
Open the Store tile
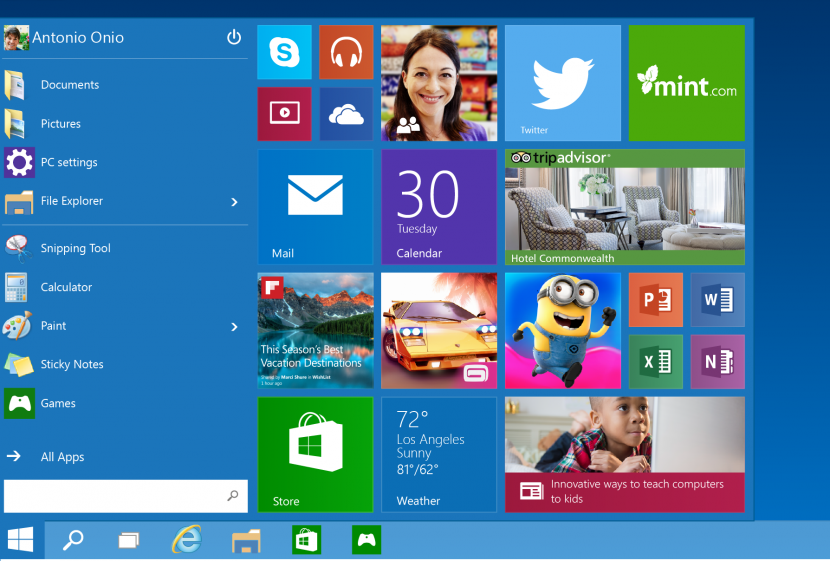click(315, 455)
